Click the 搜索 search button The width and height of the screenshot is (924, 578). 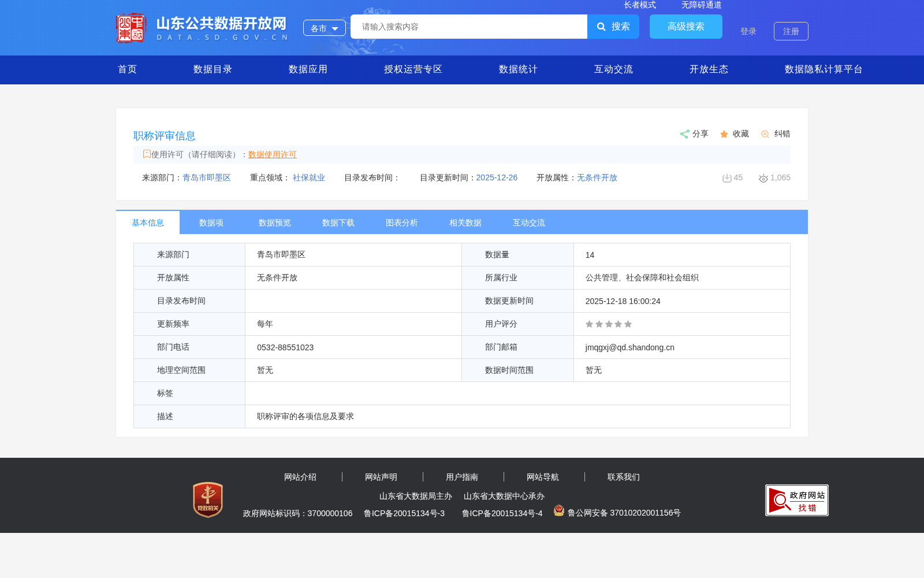tap(613, 27)
